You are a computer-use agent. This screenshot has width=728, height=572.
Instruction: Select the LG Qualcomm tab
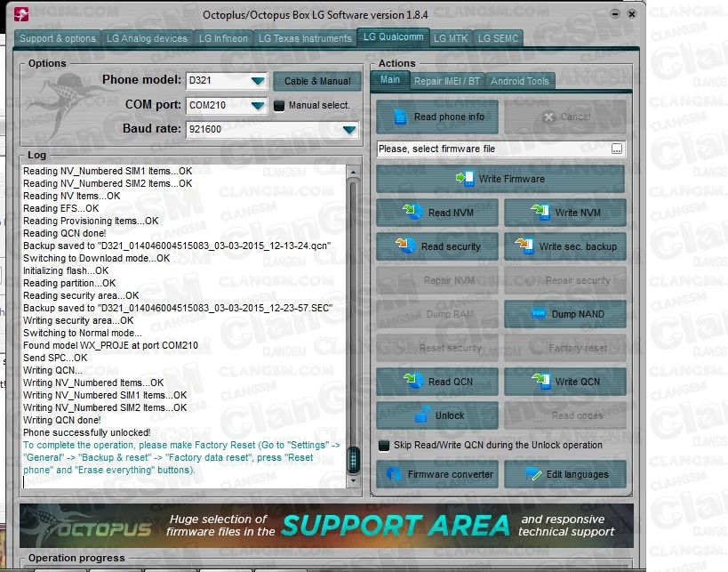tap(393, 37)
